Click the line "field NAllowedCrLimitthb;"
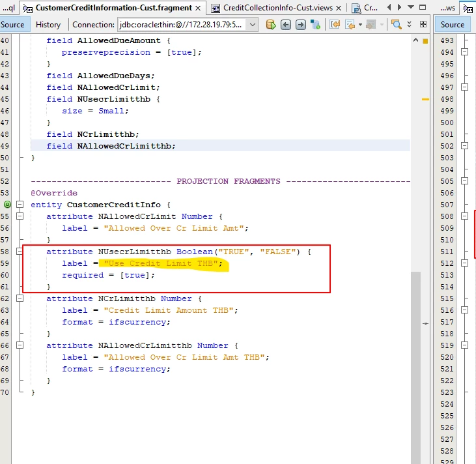476x464 pixels. click(x=111, y=146)
